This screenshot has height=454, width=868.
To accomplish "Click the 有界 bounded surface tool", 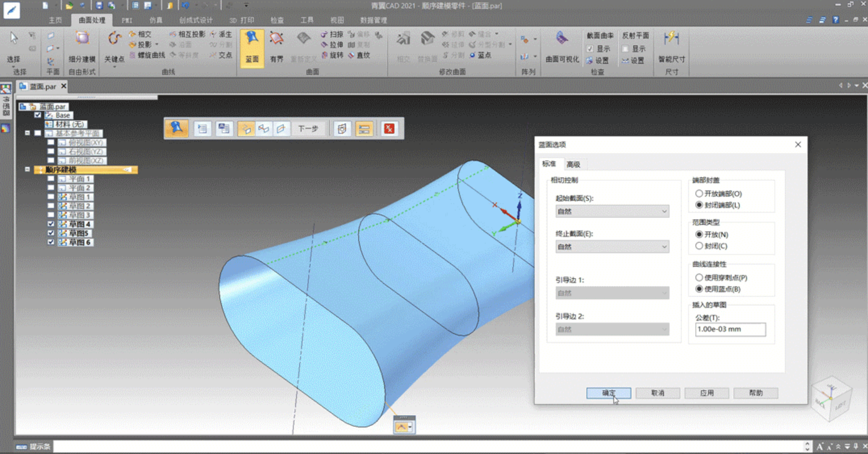I will 277,48.
